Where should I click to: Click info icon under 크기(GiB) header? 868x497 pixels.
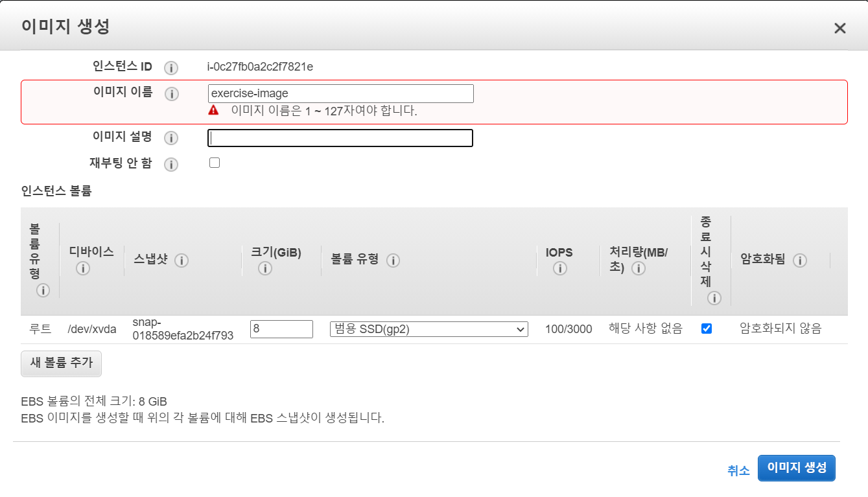pyautogui.click(x=264, y=268)
